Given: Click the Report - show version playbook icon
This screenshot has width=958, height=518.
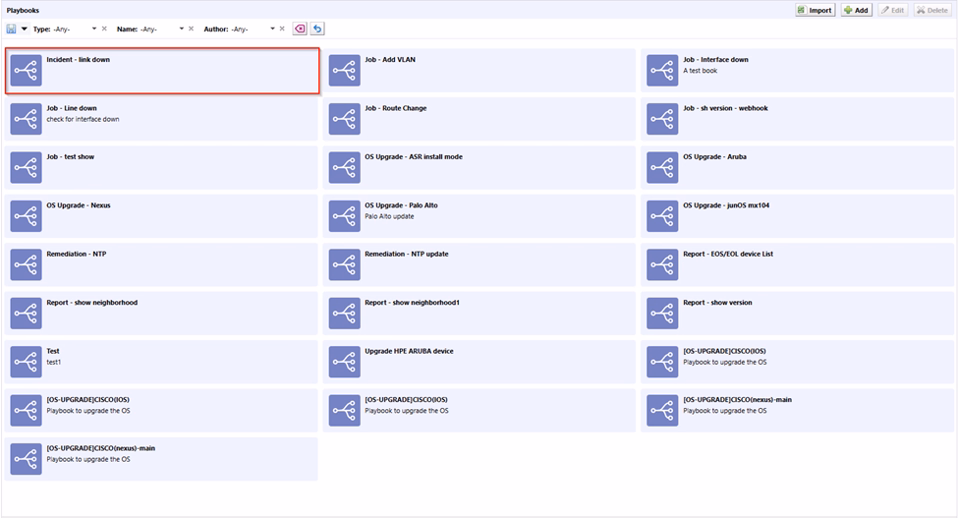Looking at the screenshot, I should pyautogui.click(x=662, y=313).
